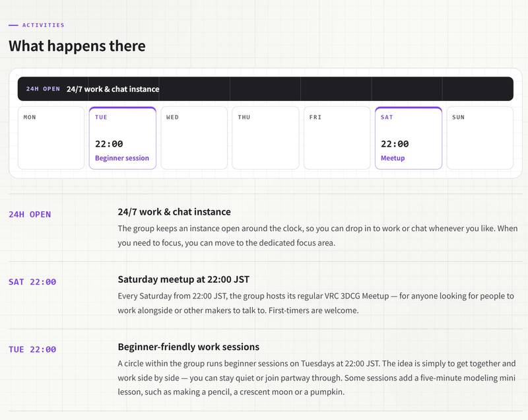Select the MON day card
The height and width of the screenshot is (420, 528).
tap(51, 138)
